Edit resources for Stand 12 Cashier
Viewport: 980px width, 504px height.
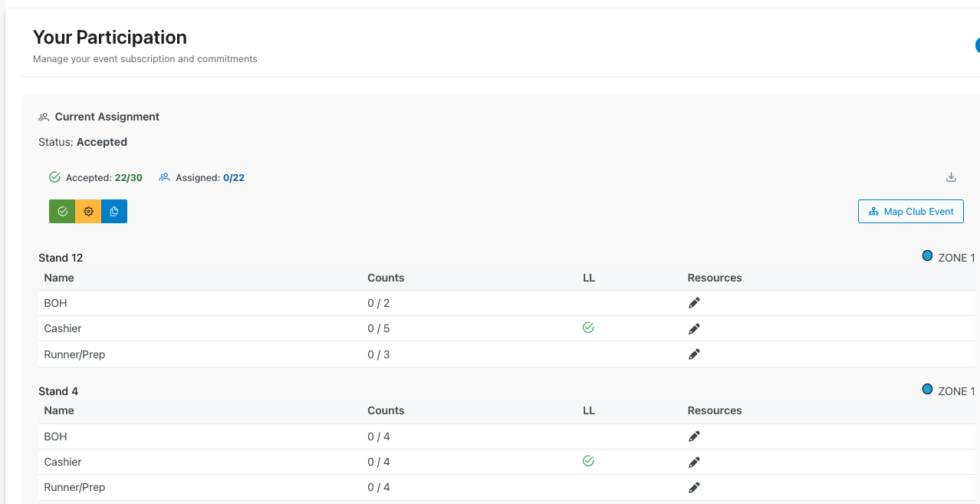click(x=694, y=329)
